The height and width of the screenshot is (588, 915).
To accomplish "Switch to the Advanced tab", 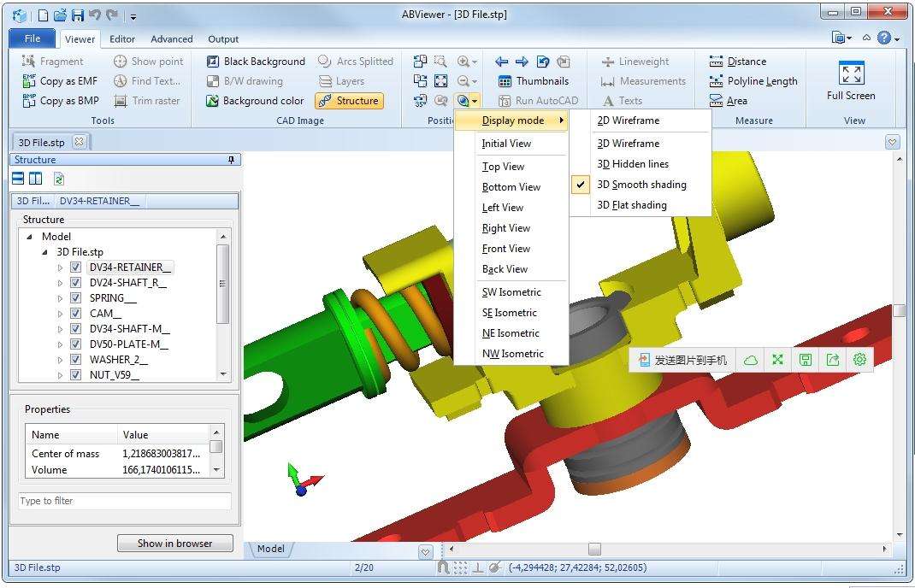I will tap(172, 39).
